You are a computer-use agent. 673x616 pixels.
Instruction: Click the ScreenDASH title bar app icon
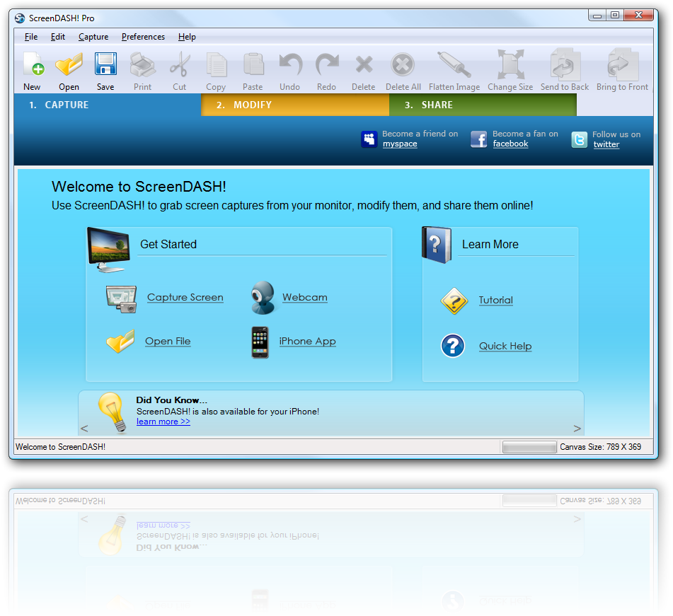click(20, 18)
